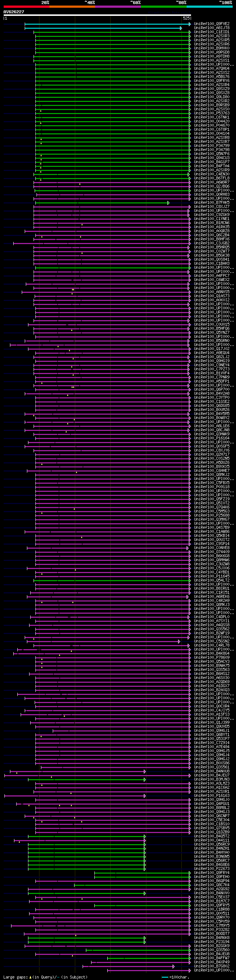Select hit label UniRef100_Q9UVD5
Image resolution: width=236 pixels, height=980 pixels.
tap(212, 726)
